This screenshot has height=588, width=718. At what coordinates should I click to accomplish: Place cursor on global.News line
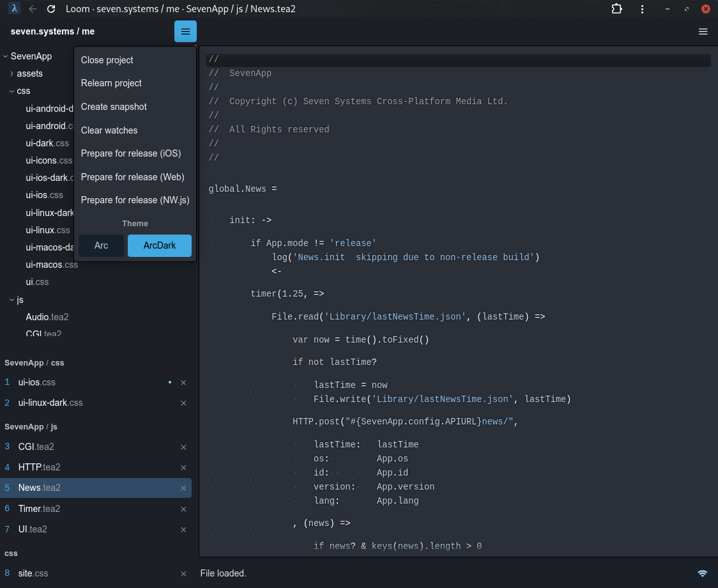click(243, 189)
